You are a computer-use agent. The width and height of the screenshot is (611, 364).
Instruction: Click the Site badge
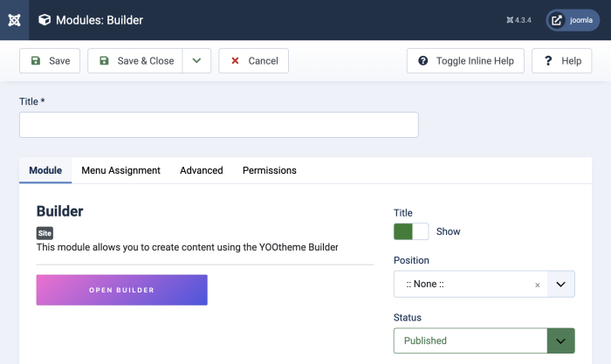[x=45, y=233]
